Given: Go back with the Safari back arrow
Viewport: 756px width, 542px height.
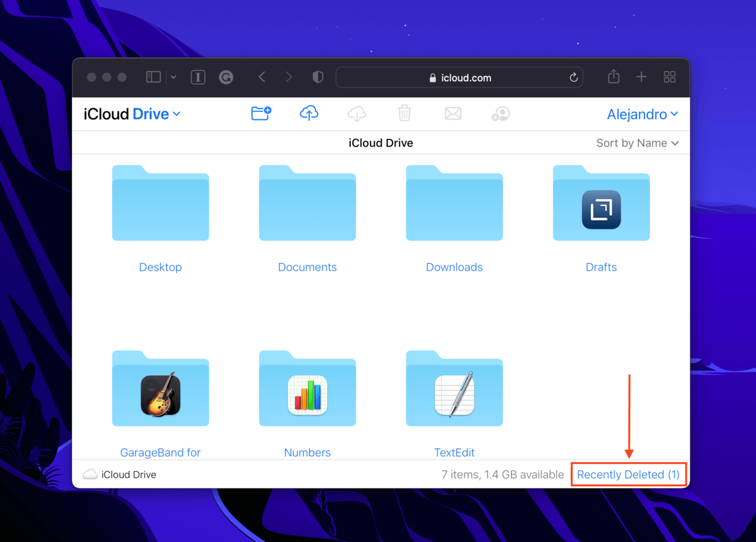Looking at the screenshot, I should tap(262, 77).
